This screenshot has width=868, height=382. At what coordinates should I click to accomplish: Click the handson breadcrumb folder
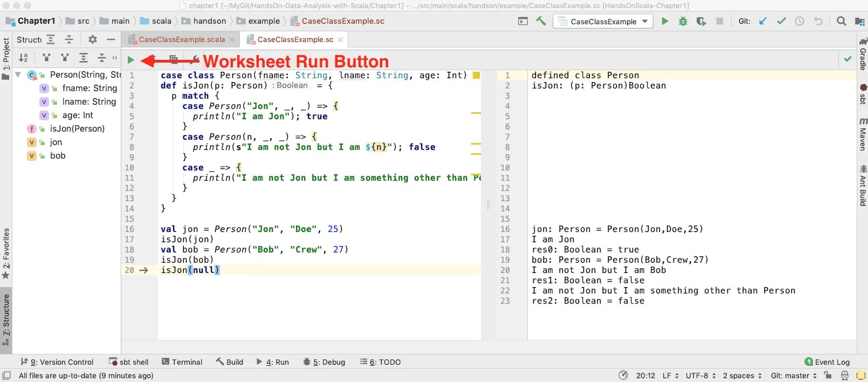pyautogui.click(x=204, y=21)
